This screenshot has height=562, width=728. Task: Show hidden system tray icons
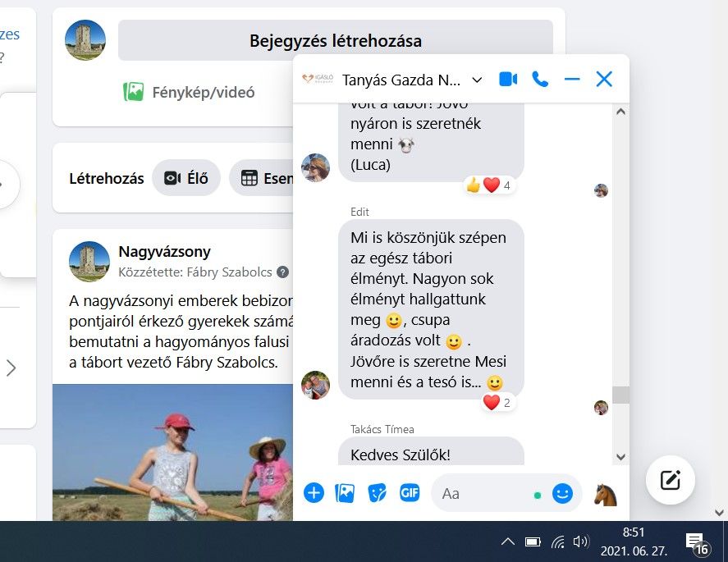point(507,541)
